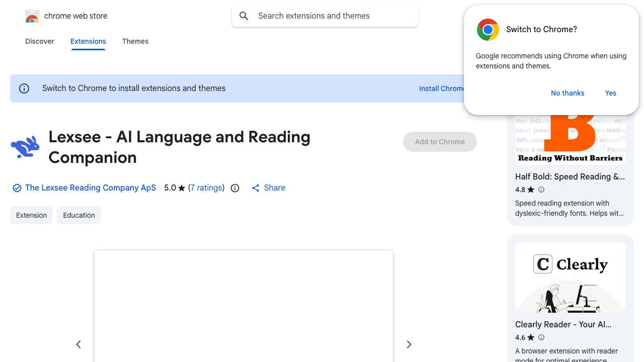644x362 pixels.
Task: Click the chrome web store title text
Action: 76,16
